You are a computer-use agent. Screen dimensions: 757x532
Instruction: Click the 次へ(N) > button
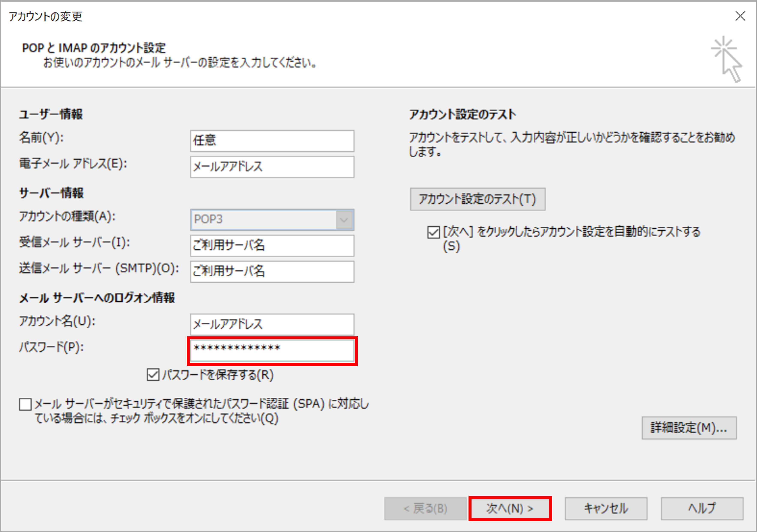tap(510, 509)
